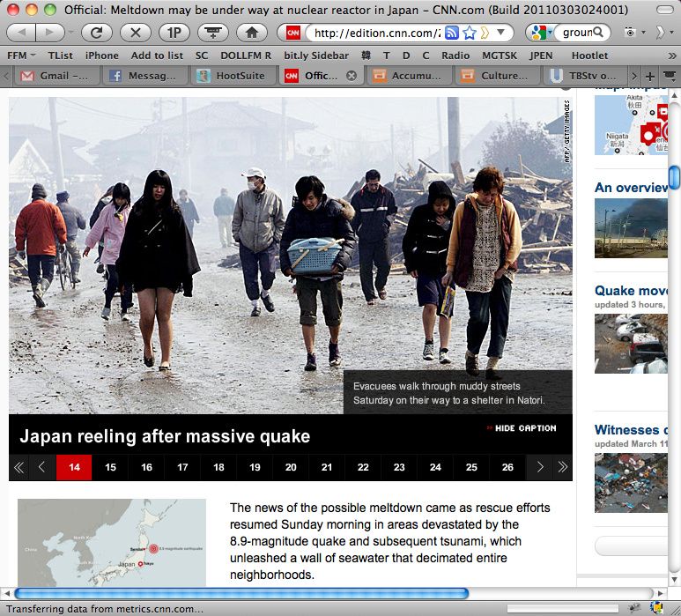Viewport: 681px width, 616px height.
Task: Switch to the HootSuite tab
Action: pyautogui.click(x=233, y=76)
